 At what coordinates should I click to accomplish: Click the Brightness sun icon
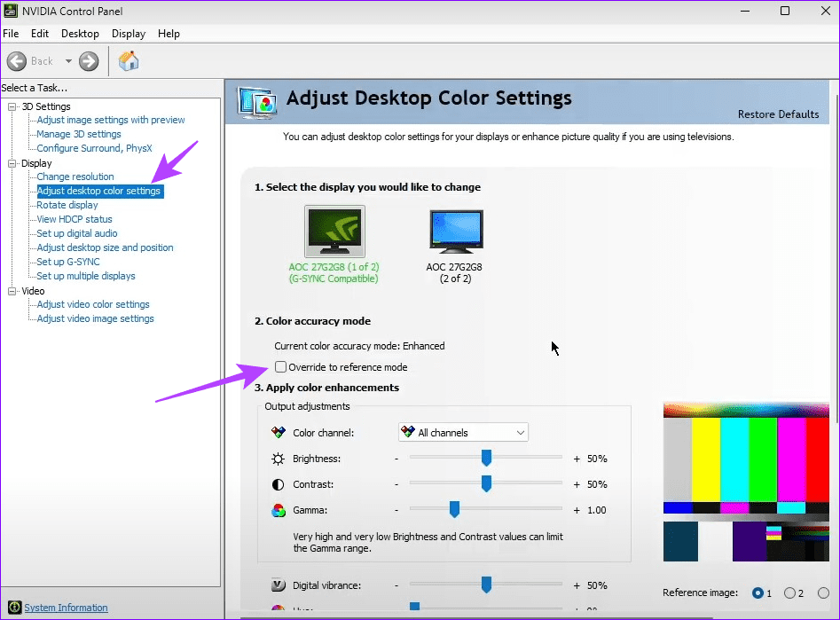coord(279,459)
